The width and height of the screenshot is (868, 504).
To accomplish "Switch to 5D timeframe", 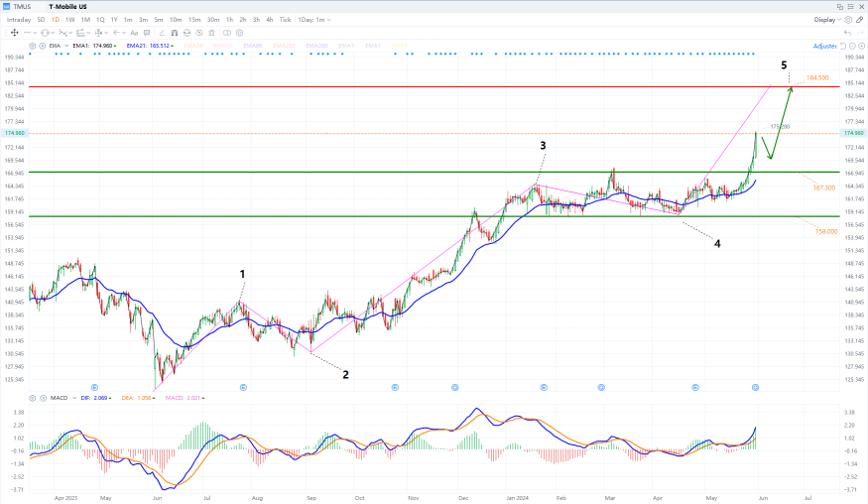I will coord(41,20).
